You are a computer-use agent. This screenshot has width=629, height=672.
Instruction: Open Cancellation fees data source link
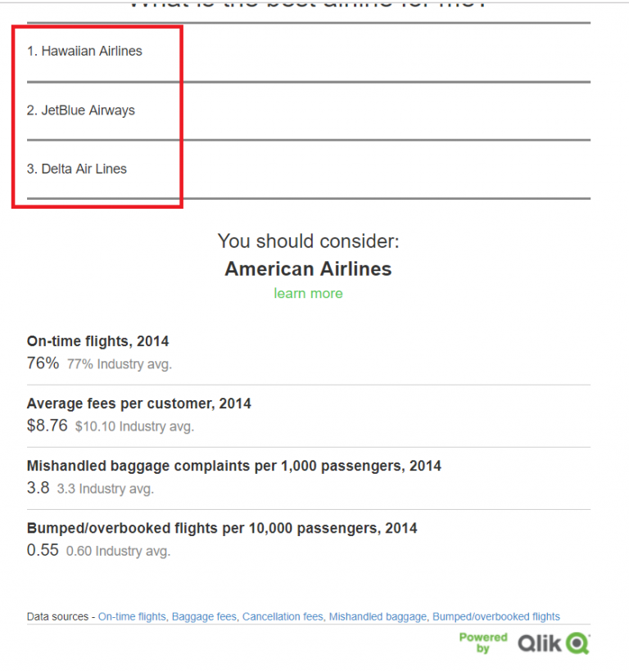283,616
